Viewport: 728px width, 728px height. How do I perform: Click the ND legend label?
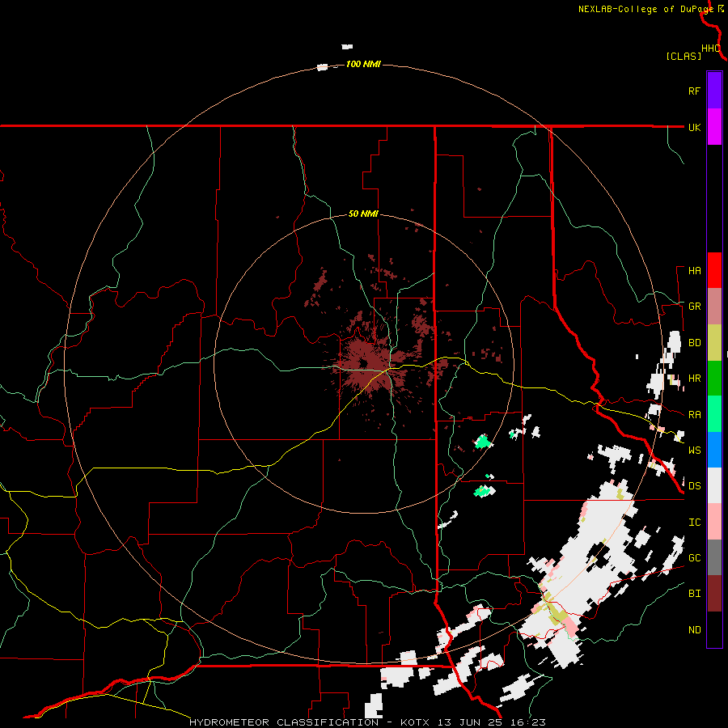[694, 630]
